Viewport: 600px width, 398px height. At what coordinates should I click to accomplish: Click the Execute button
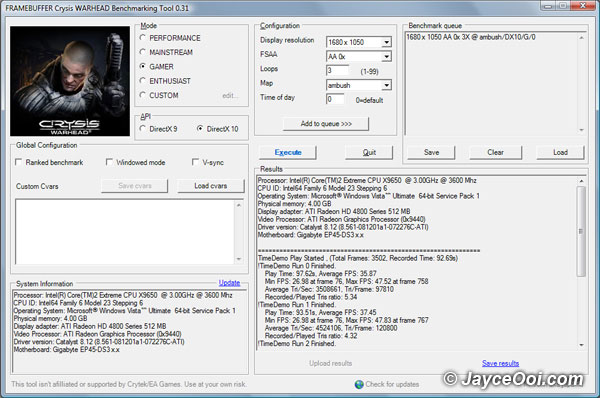tap(288, 152)
